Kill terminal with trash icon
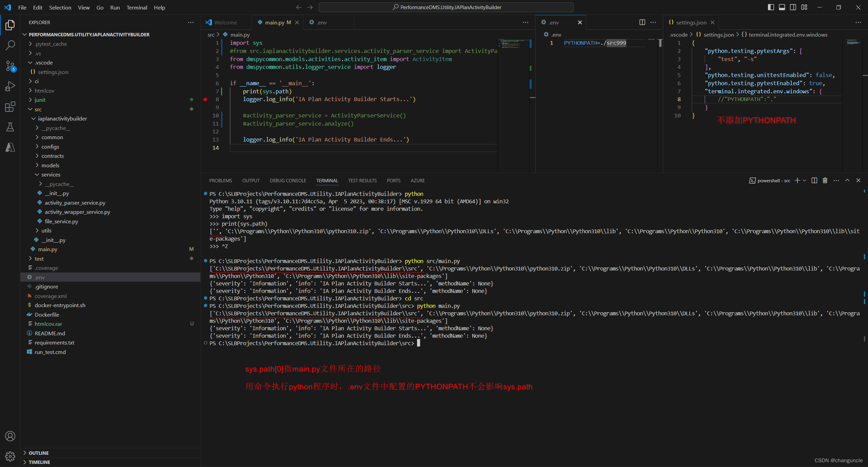 (825, 181)
